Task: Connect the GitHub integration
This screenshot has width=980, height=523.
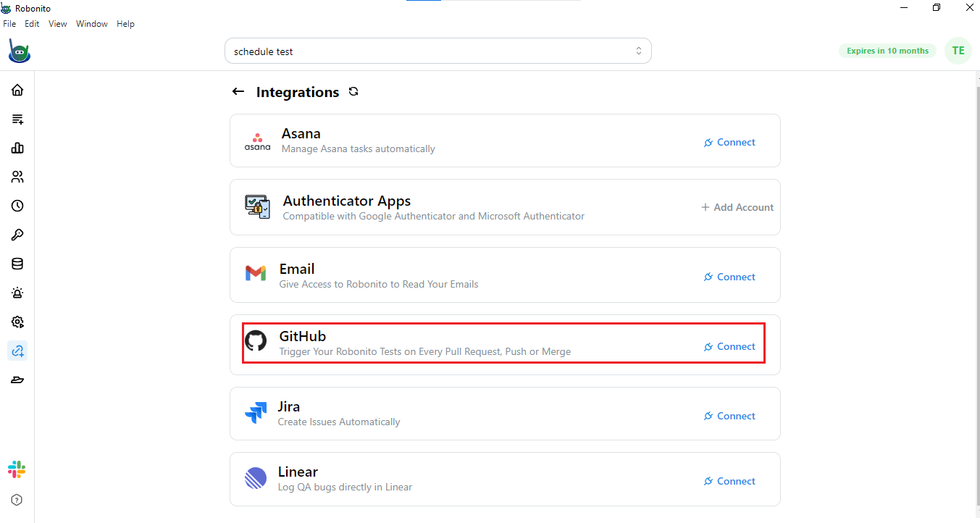Action: click(729, 346)
